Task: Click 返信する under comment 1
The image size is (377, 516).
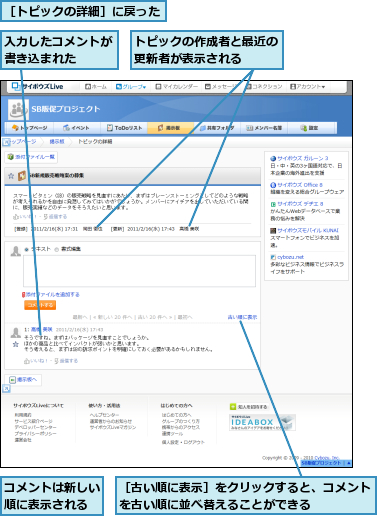Action: (66, 361)
